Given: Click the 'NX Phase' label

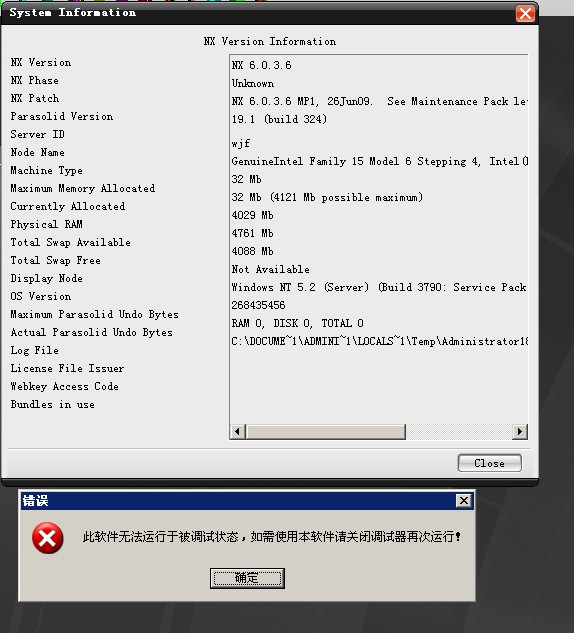Looking at the screenshot, I should tap(35, 81).
